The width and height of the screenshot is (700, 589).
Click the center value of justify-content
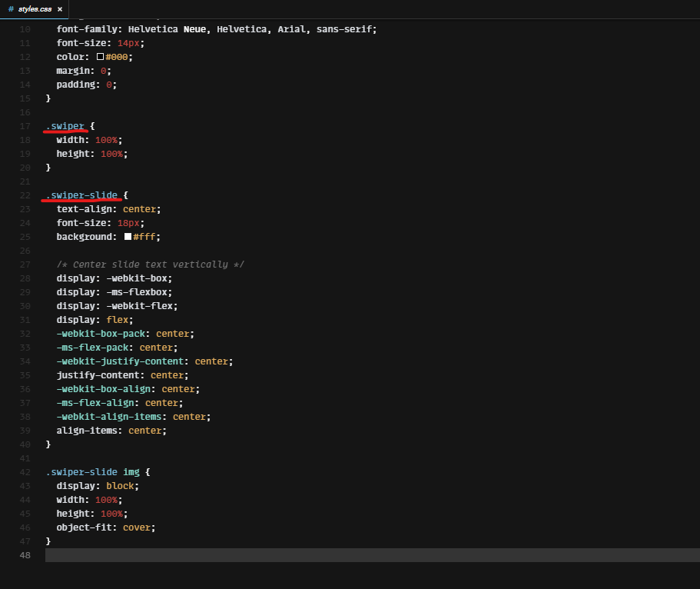tap(168, 374)
